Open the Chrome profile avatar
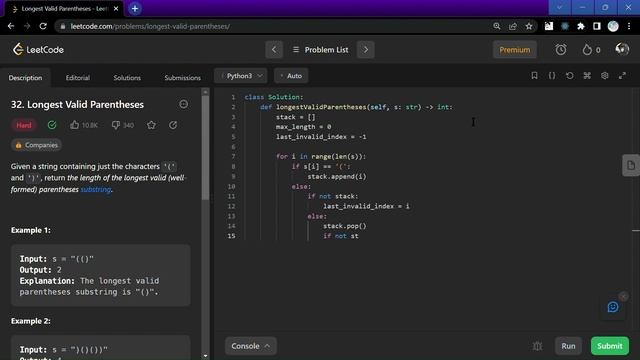 tap(613, 26)
